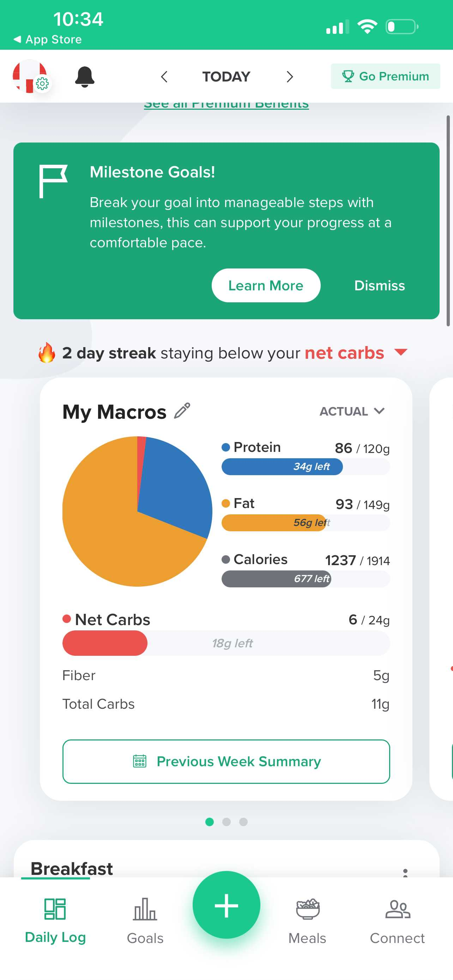Open the notifications bell

point(84,77)
